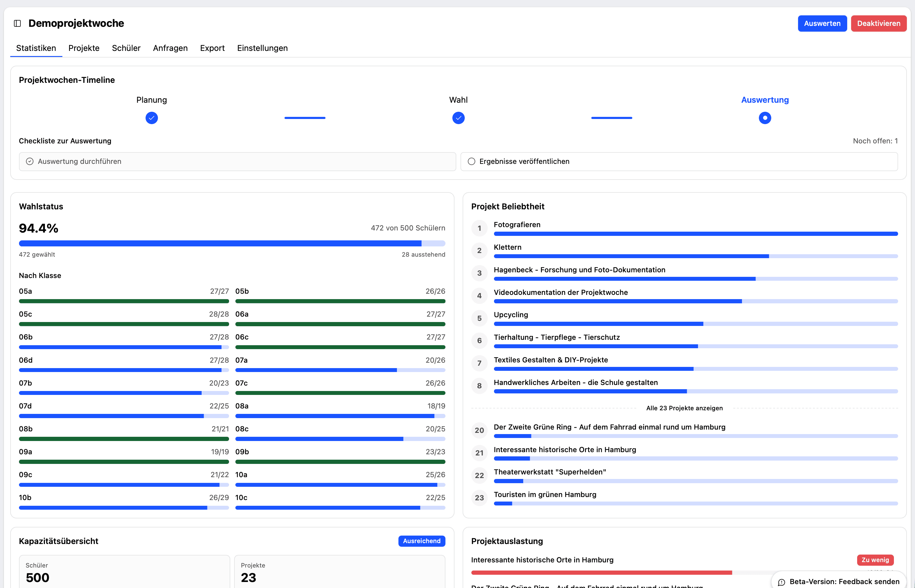Select the Ergebnisse veröffentlichen checklist item
This screenshot has width=915, height=588.
pyautogui.click(x=679, y=161)
